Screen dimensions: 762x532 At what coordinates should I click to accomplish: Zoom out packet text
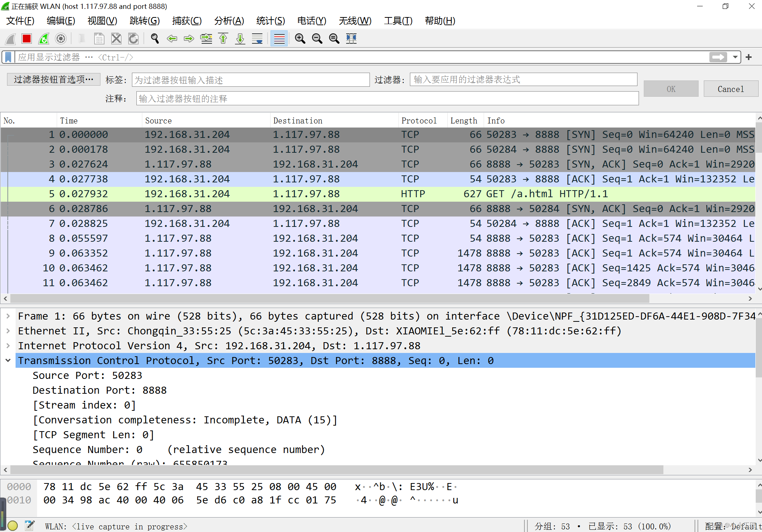click(x=317, y=39)
